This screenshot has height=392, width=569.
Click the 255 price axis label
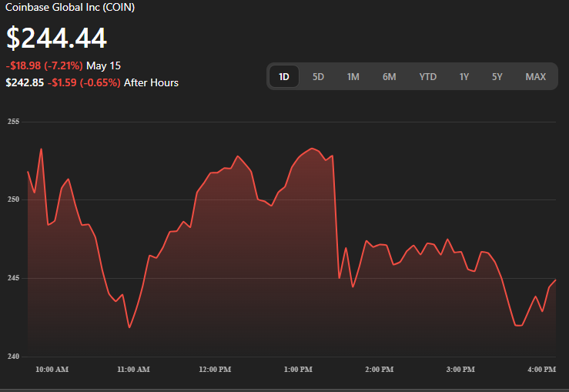click(13, 122)
